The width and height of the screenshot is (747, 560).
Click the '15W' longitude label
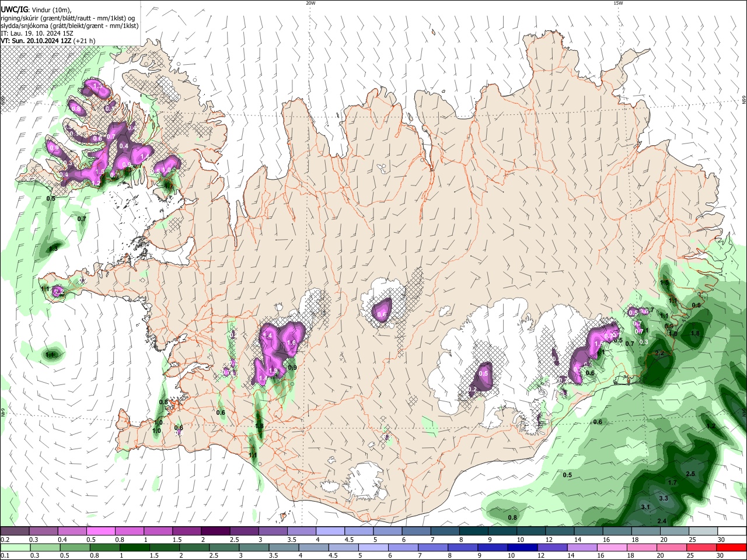click(x=618, y=3)
